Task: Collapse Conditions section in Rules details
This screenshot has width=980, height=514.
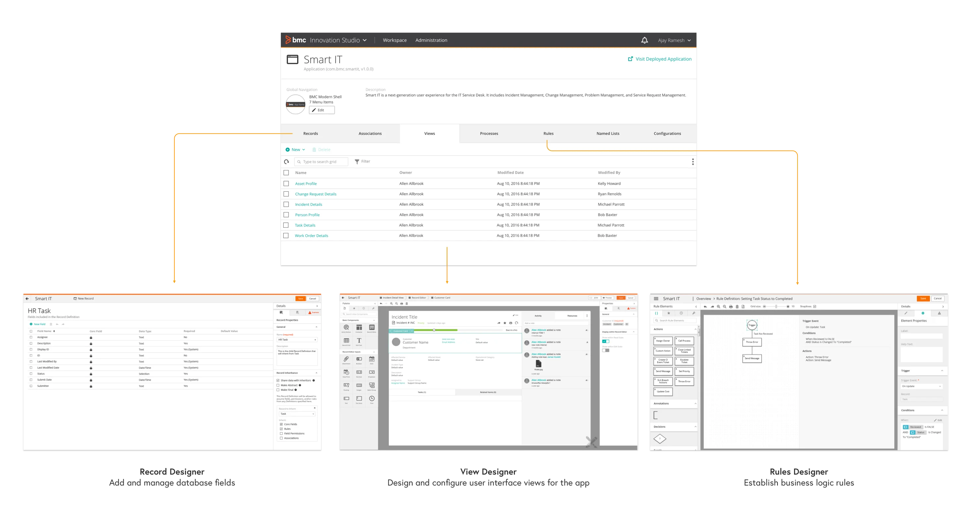Action: coord(942,410)
